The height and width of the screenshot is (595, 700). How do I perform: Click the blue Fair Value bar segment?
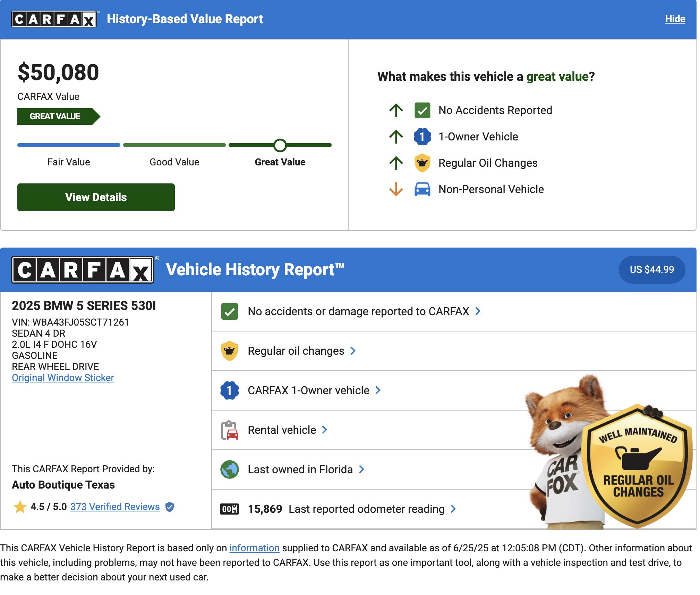pyautogui.click(x=69, y=145)
